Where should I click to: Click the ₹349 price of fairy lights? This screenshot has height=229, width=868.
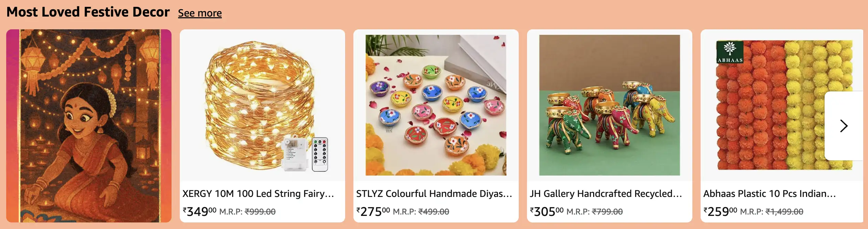click(x=199, y=211)
